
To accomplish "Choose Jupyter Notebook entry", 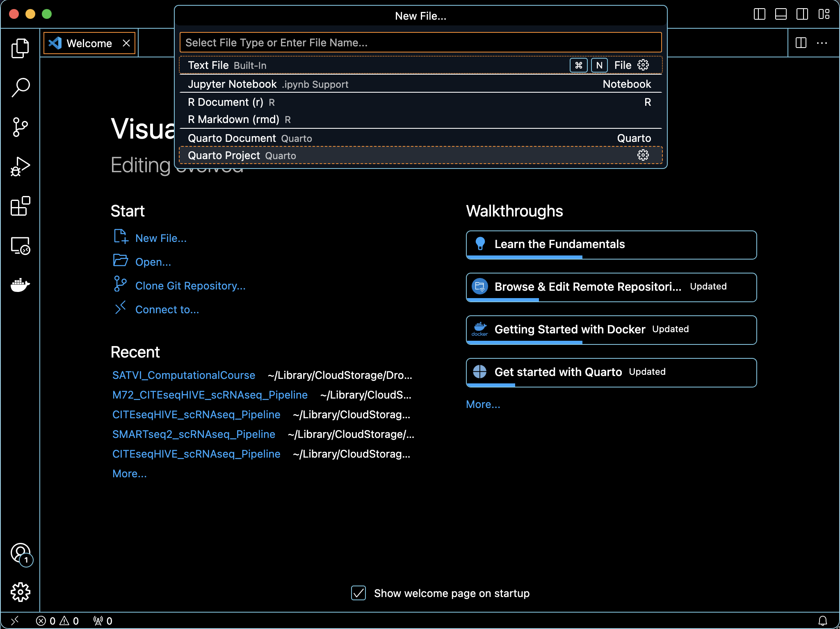I will (x=421, y=84).
